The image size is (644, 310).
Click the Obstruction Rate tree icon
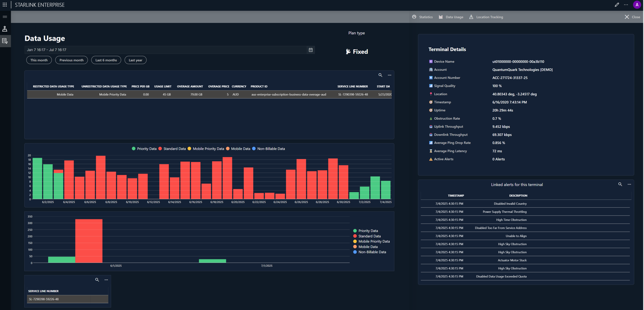[431, 119]
